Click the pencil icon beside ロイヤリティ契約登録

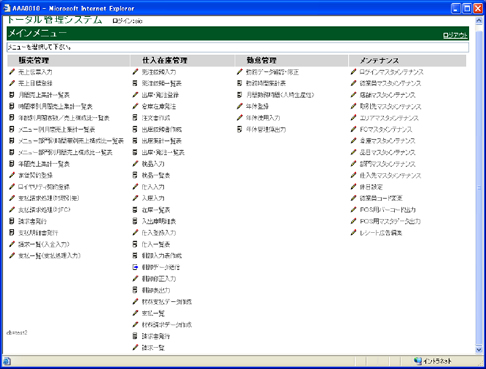[12, 187]
